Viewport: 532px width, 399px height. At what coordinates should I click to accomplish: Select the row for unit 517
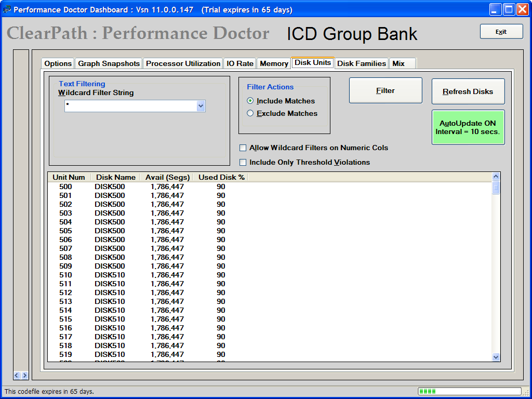pos(270,337)
